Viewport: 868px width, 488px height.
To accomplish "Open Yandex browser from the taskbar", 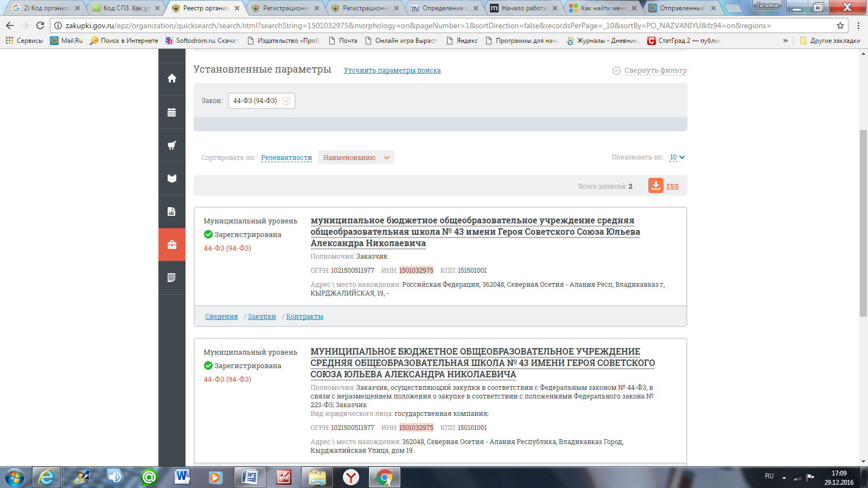I will pos(351,477).
